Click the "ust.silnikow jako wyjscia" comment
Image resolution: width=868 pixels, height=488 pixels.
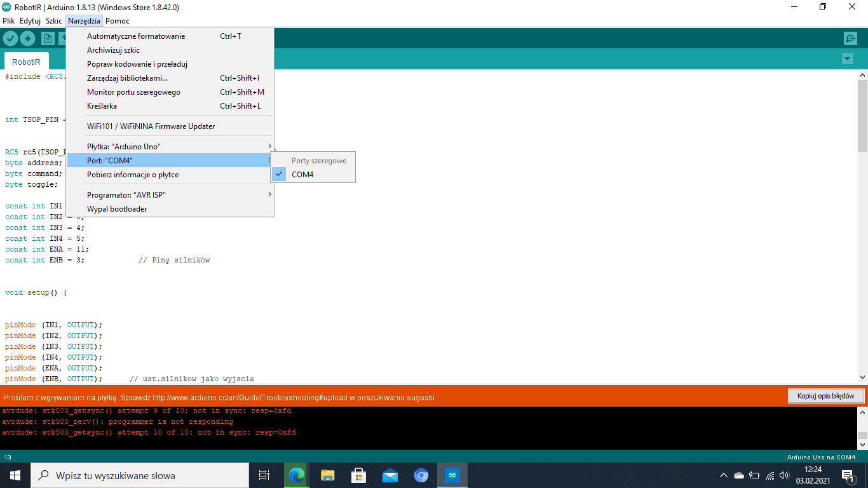[x=192, y=379]
